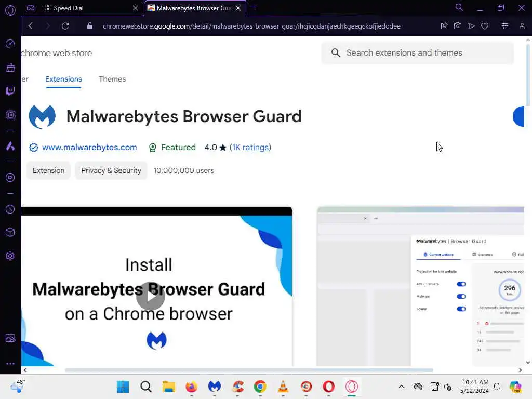Reload the current page
The image size is (532, 399).
click(x=65, y=26)
